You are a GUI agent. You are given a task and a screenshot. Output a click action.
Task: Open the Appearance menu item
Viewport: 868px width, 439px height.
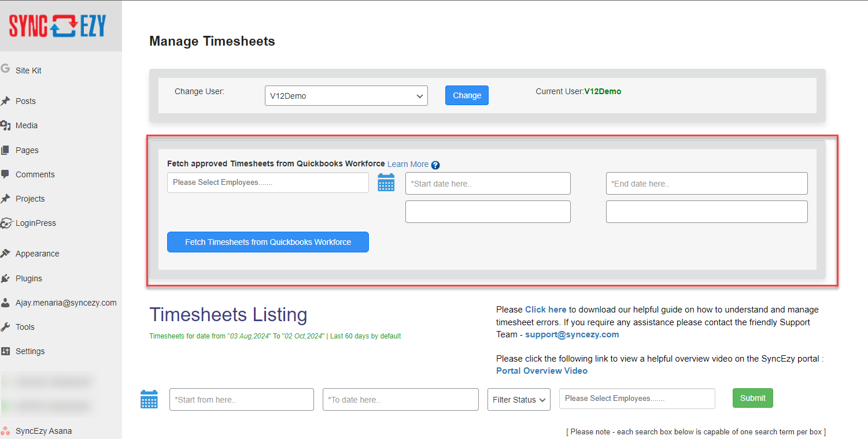(x=38, y=254)
